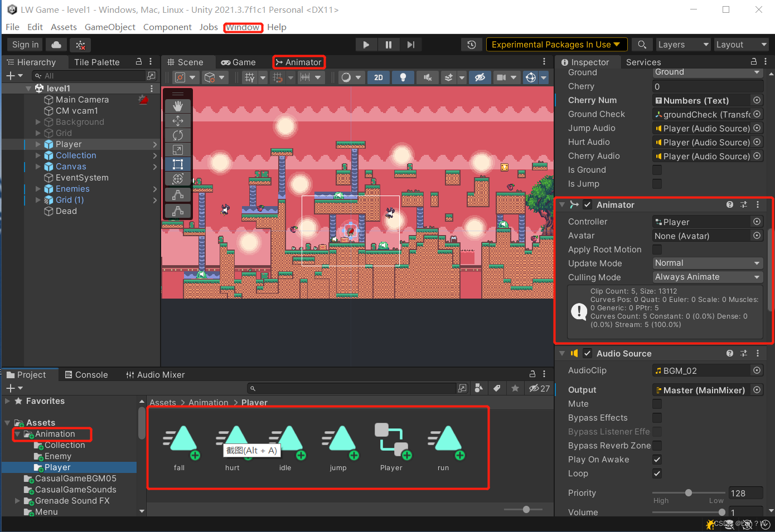Enable the Animator component checkbox
Image resolution: width=775 pixels, height=532 pixels.
[x=588, y=205]
